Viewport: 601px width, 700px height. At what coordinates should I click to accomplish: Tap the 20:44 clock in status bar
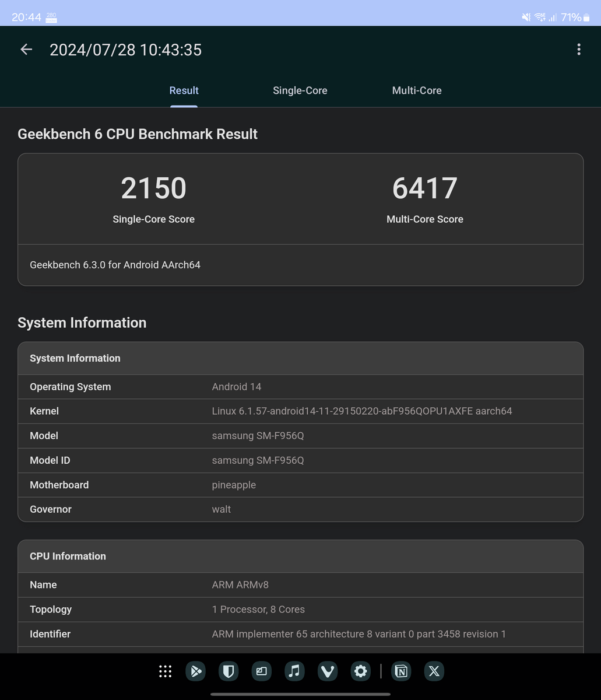[x=26, y=17]
